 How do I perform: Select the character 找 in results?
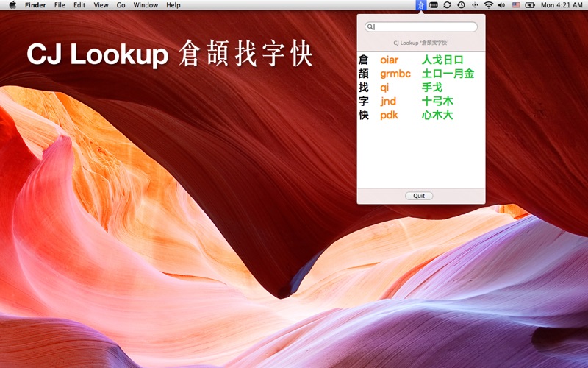tap(363, 88)
